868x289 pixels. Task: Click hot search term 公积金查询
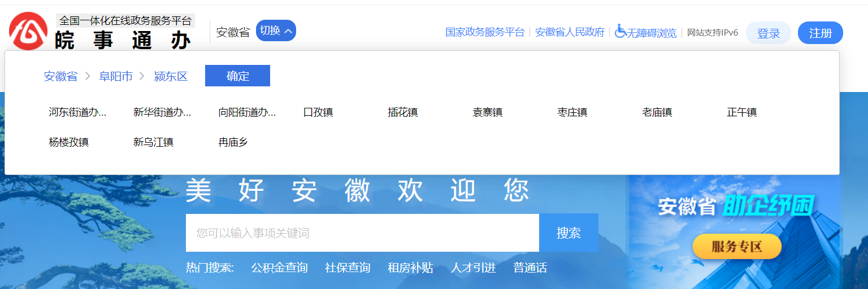[x=279, y=268]
